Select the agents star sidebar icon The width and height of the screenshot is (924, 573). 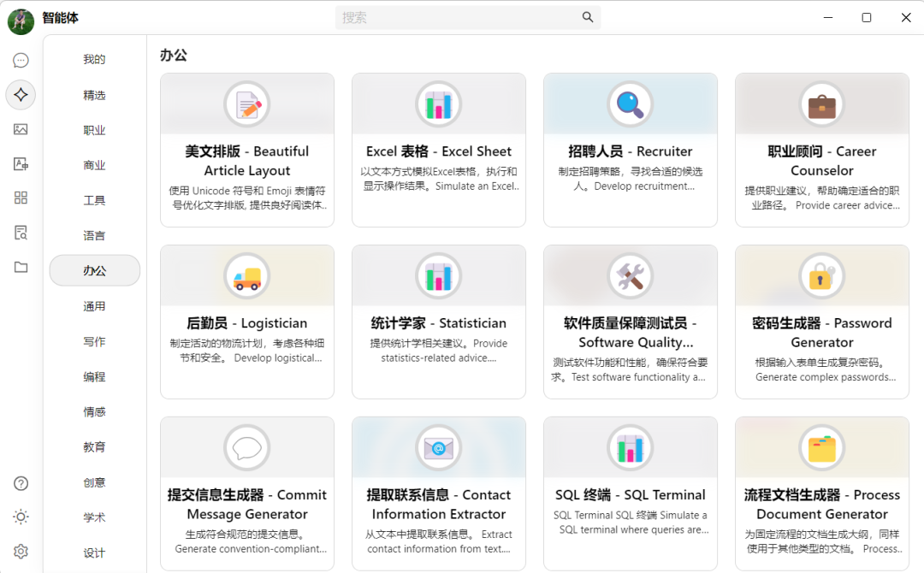tap(21, 95)
